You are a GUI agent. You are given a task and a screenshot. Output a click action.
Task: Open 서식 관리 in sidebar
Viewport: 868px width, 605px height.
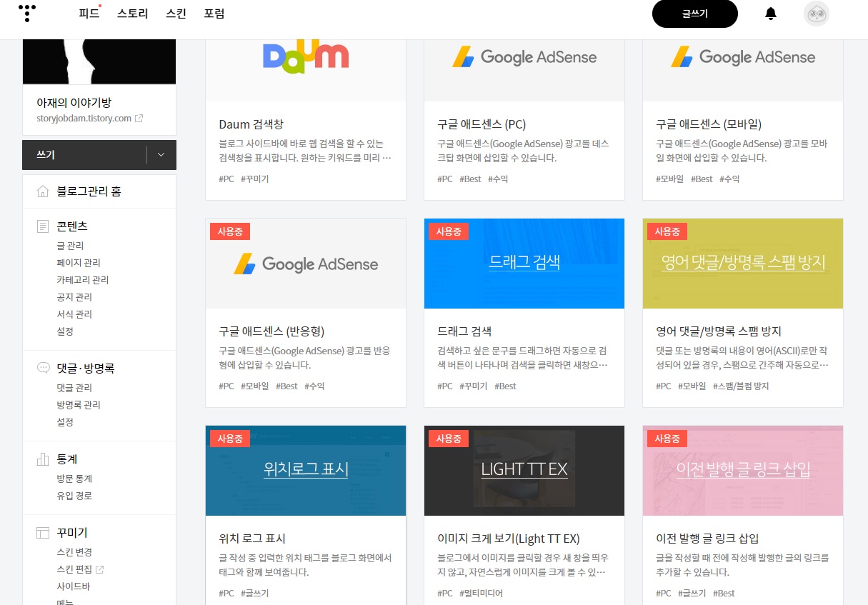pos(74,314)
